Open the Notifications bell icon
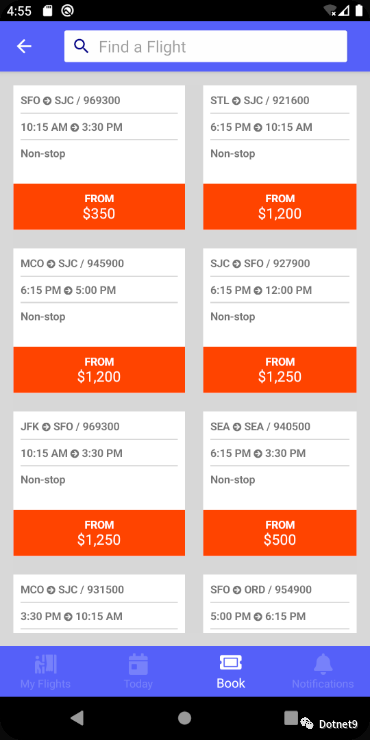Screen dimensions: 370x740 pyautogui.click(x=323, y=664)
